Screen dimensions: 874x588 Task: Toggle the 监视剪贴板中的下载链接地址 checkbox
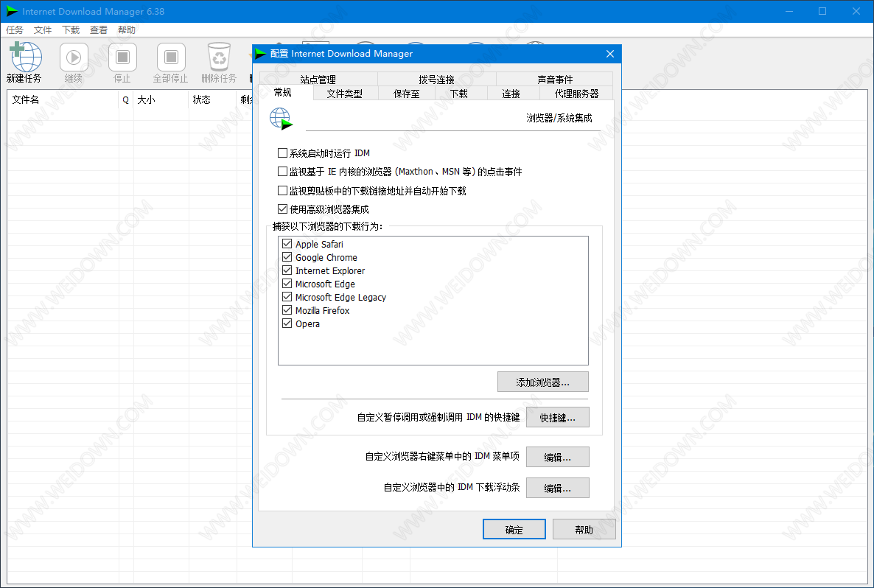(x=282, y=191)
